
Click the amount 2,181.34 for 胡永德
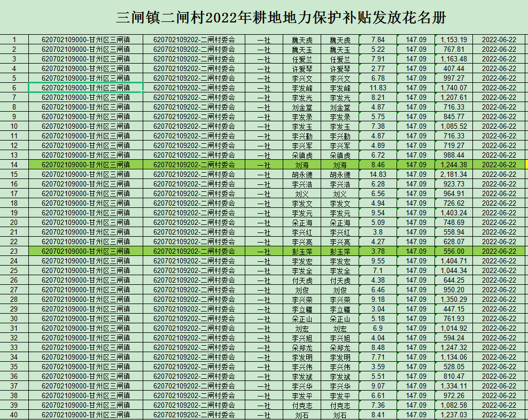[x=454, y=175]
